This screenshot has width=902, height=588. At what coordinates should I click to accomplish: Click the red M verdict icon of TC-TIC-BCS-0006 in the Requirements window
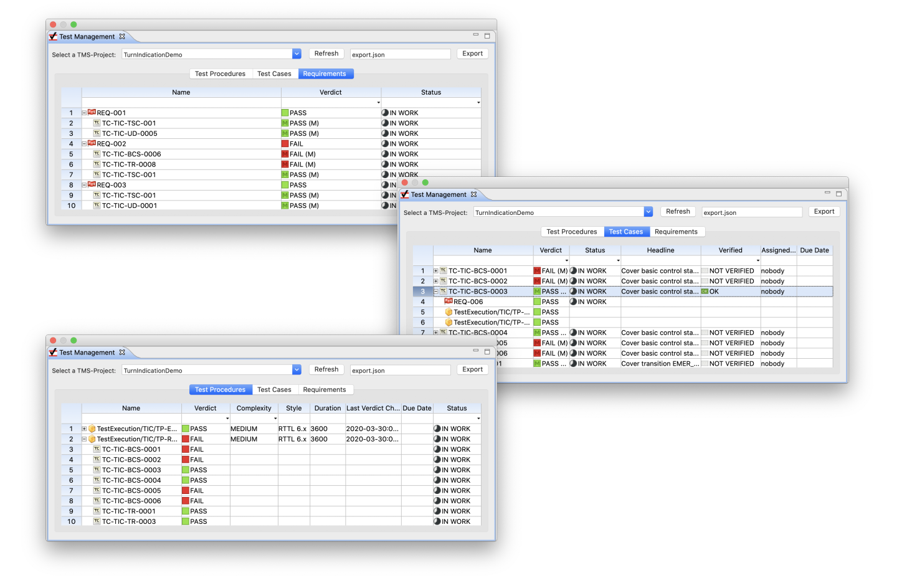pos(285,154)
